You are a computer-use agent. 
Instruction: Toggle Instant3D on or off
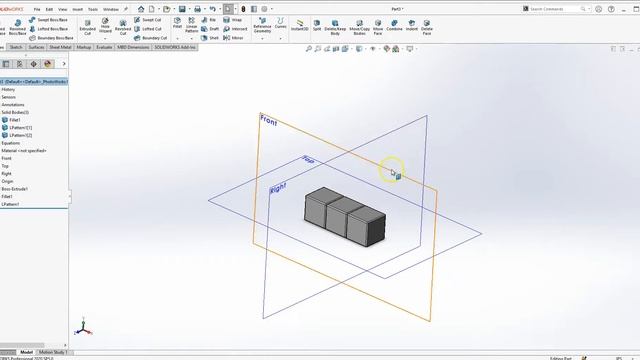(x=300, y=25)
